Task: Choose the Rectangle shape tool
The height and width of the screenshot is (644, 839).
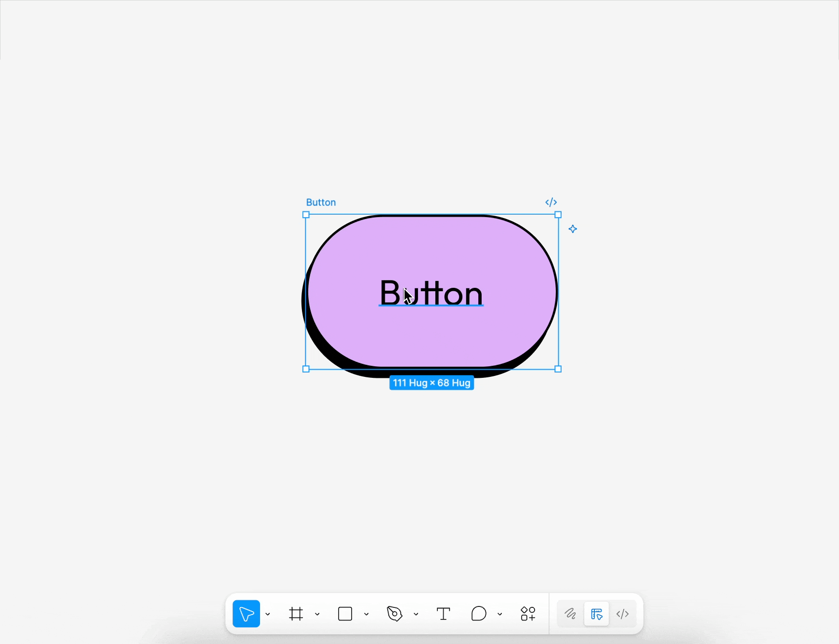Action: [x=345, y=614]
